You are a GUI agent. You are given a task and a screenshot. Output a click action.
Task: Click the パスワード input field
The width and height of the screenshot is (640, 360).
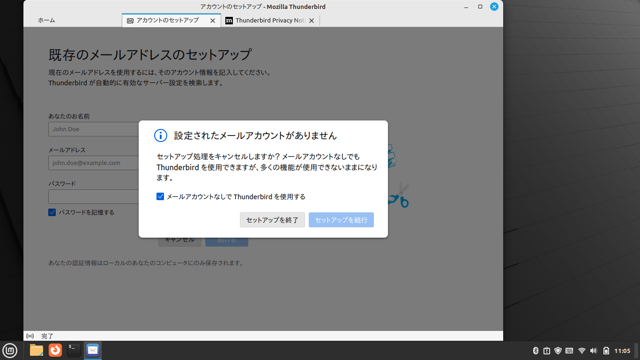pyautogui.click(x=93, y=197)
